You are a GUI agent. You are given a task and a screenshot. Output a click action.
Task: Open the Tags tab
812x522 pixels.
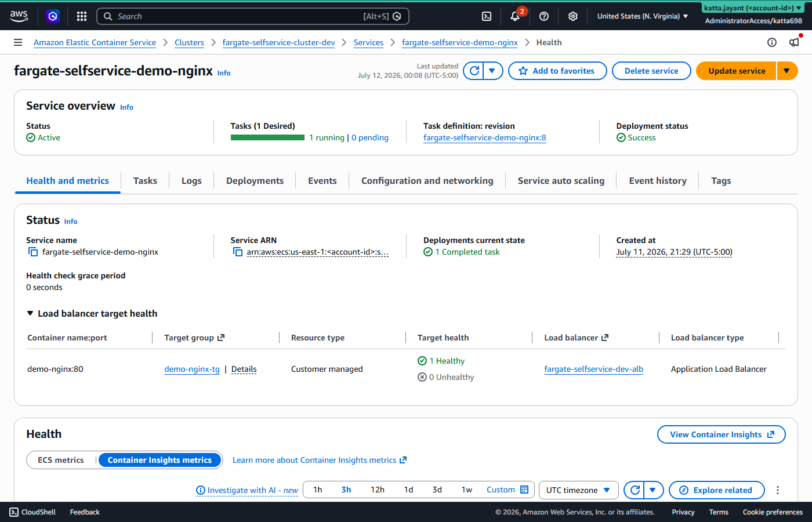coord(721,181)
